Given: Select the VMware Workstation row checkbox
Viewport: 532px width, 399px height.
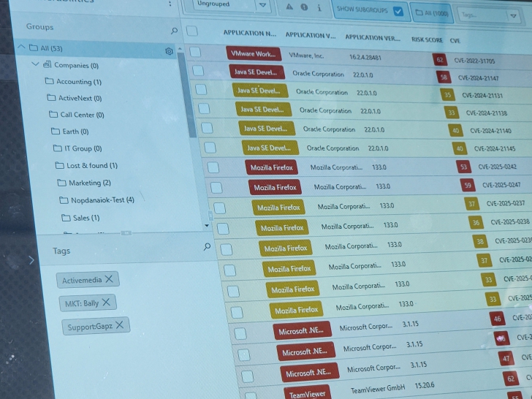Looking at the screenshot, I should (x=195, y=53).
